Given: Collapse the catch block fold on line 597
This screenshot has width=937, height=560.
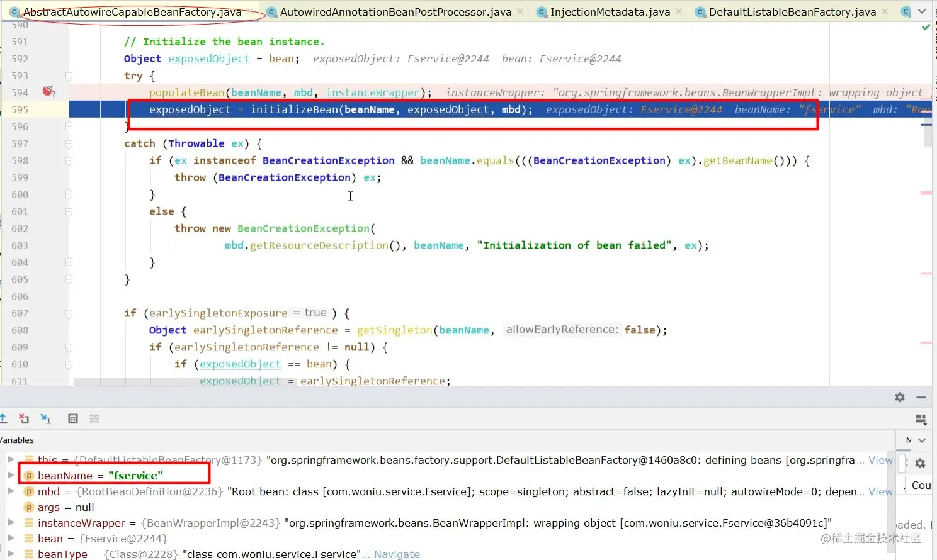Looking at the screenshot, I should (69, 143).
